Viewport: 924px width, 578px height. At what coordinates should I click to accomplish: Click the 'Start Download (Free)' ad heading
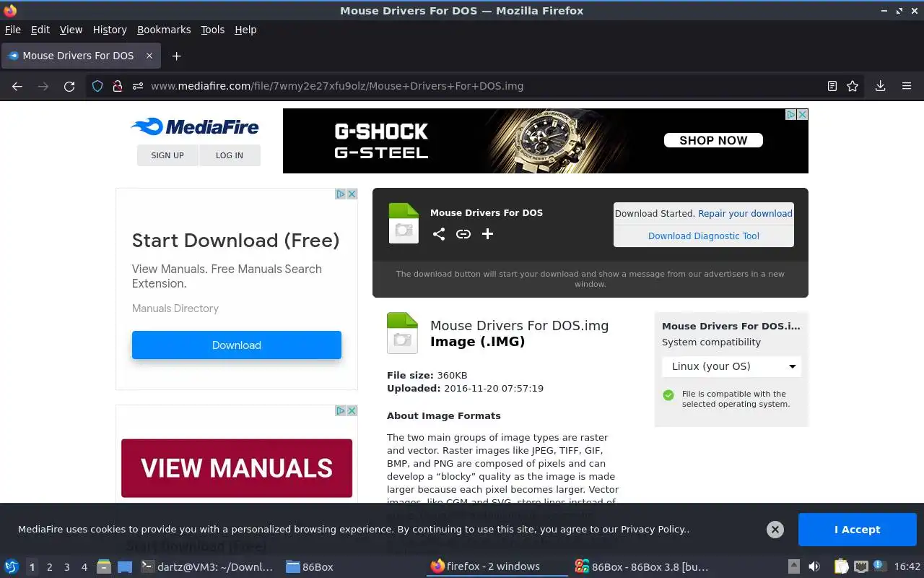tap(236, 241)
